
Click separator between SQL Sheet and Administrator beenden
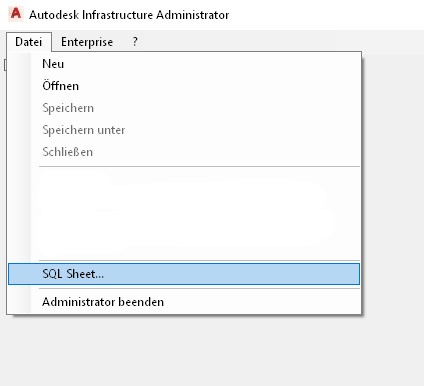pyautogui.click(x=199, y=288)
